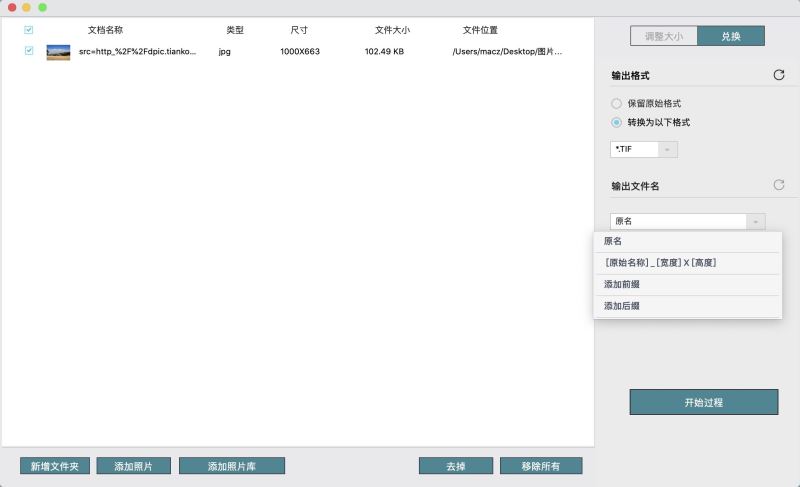Select 保留原始格式 radio option

(616, 104)
